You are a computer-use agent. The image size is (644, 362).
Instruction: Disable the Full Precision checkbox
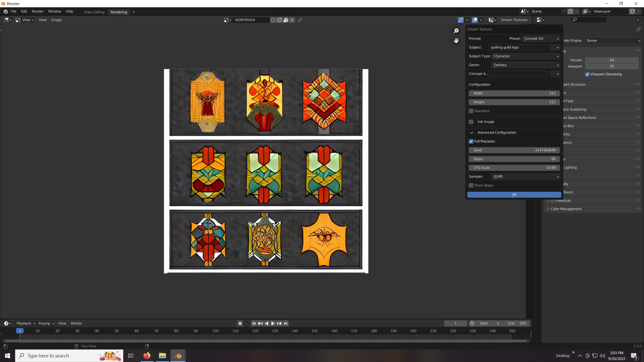471,141
